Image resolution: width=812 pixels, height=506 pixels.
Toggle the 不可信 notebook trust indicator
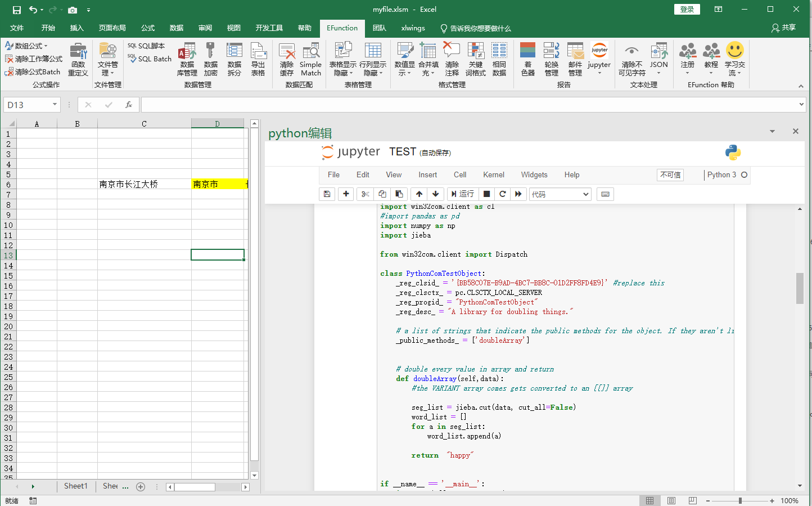click(x=670, y=175)
